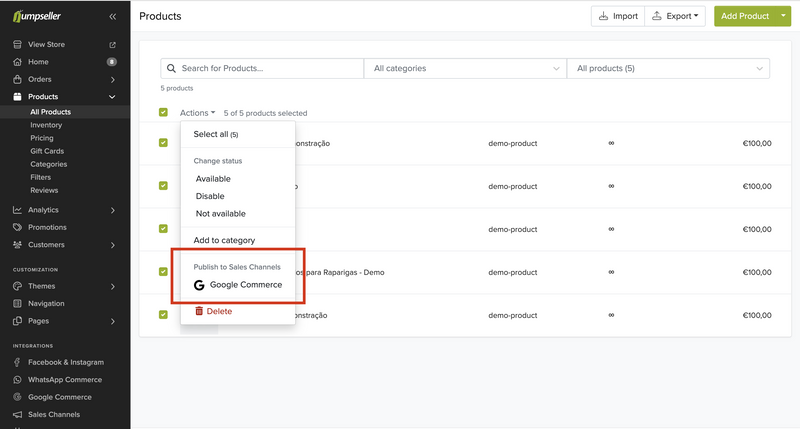Click the Promotions tag icon
The width and height of the screenshot is (800, 429).
point(18,227)
